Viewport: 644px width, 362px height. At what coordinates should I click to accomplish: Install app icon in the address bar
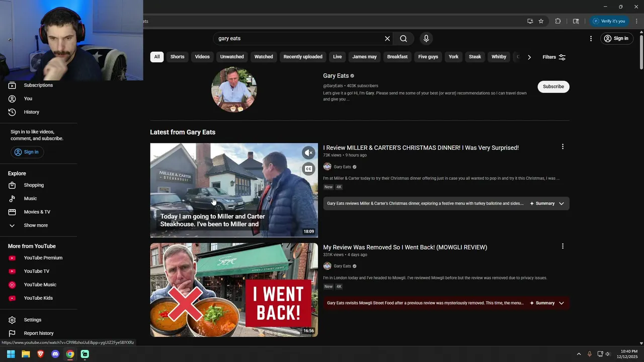tap(530, 21)
